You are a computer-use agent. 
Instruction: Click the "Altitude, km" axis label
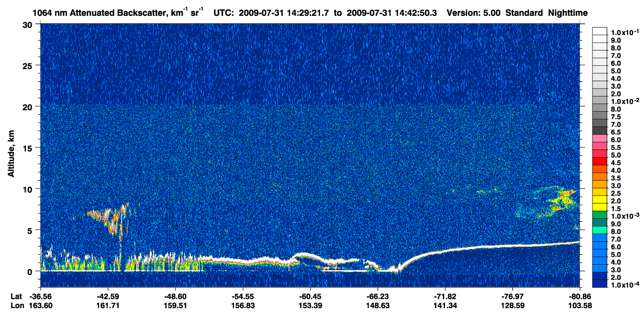pos(11,154)
